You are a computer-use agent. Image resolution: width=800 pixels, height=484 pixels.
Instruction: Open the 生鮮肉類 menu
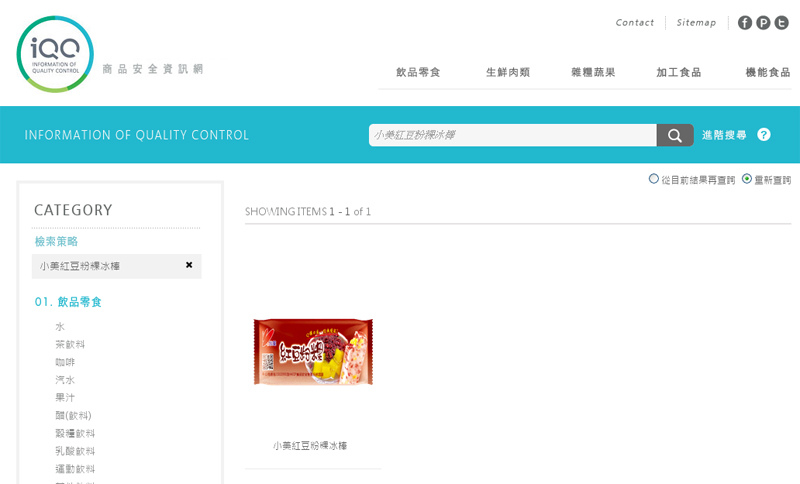click(x=508, y=72)
